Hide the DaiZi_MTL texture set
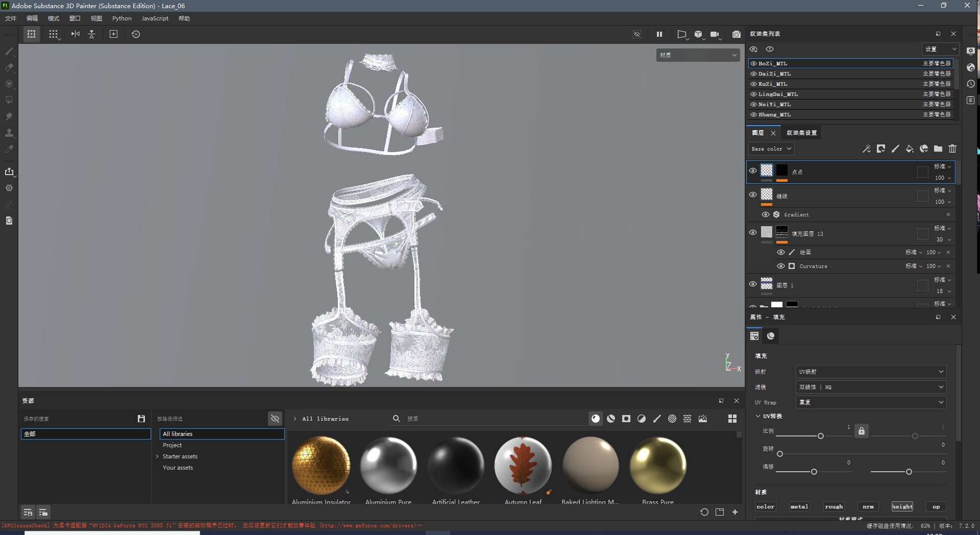This screenshot has height=535, width=980. click(753, 74)
